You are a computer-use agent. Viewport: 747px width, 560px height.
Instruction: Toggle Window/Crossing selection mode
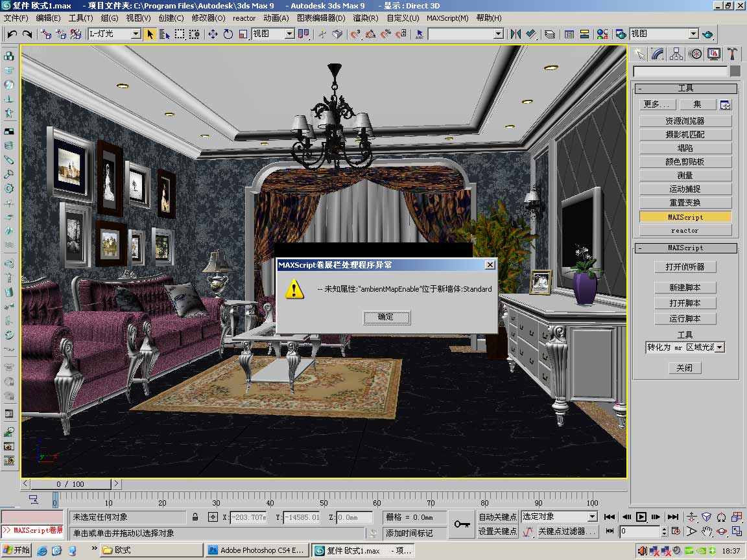coord(195,34)
